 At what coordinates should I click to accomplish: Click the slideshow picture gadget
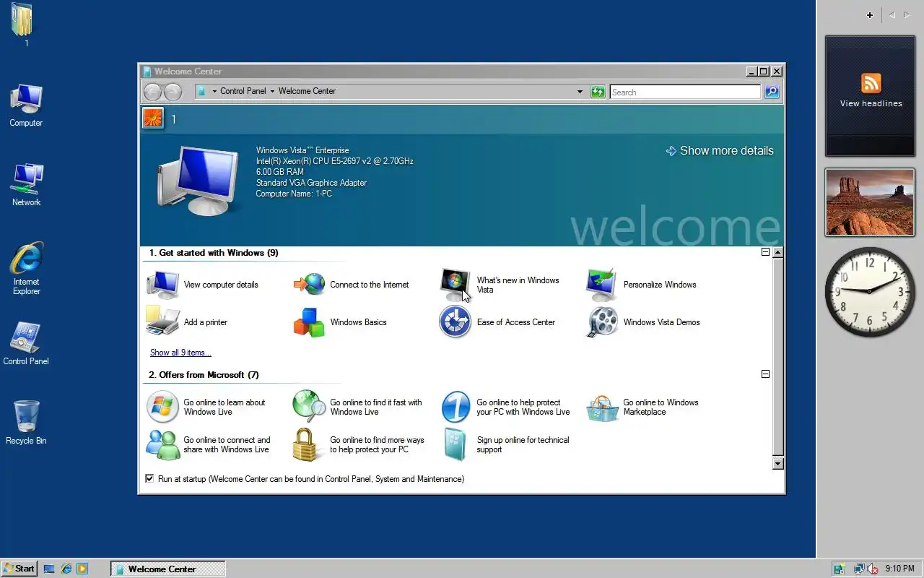(x=871, y=202)
